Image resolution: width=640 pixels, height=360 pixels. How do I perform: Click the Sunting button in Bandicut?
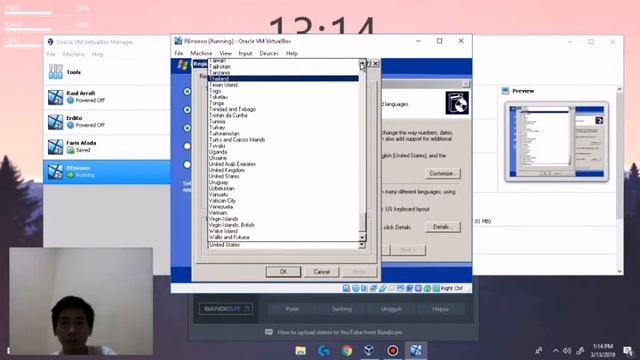[x=342, y=309]
